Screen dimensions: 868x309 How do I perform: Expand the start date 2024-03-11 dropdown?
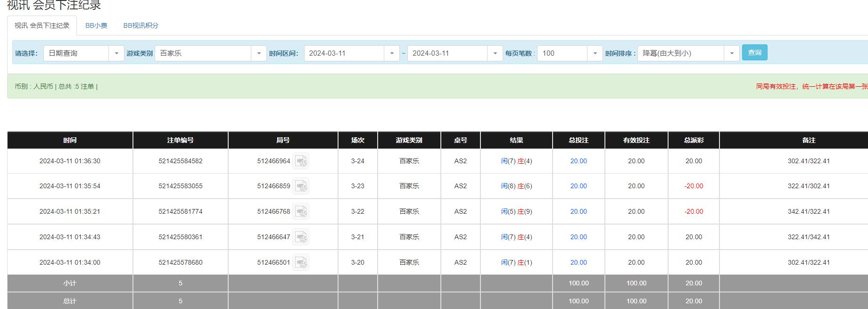click(x=351, y=53)
